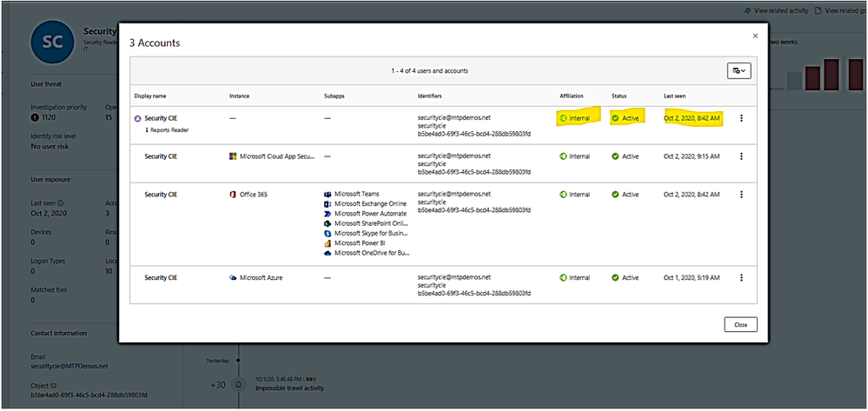
Task: Click the alert bell icon in background timeline
Action: click(239, 384)
